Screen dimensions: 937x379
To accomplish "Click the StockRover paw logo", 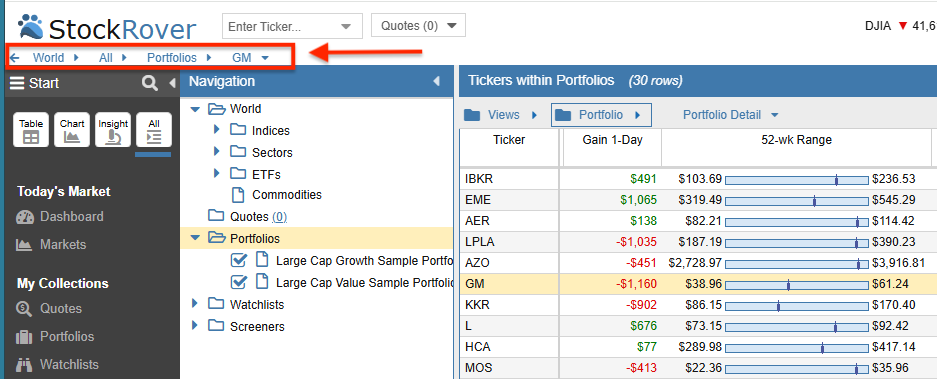I will (30, 28).
